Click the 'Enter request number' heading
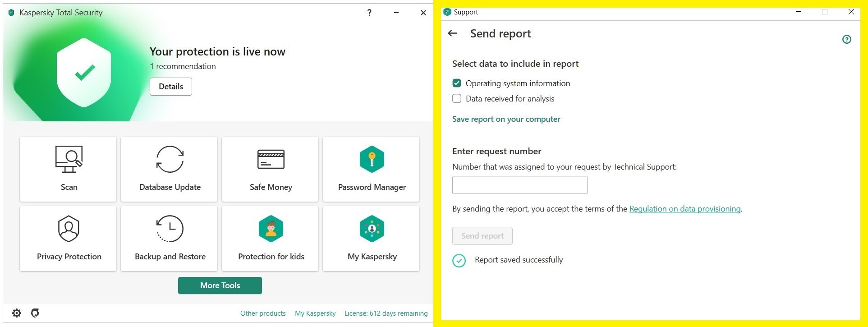 pyautogui.click(x=496, y=151)
